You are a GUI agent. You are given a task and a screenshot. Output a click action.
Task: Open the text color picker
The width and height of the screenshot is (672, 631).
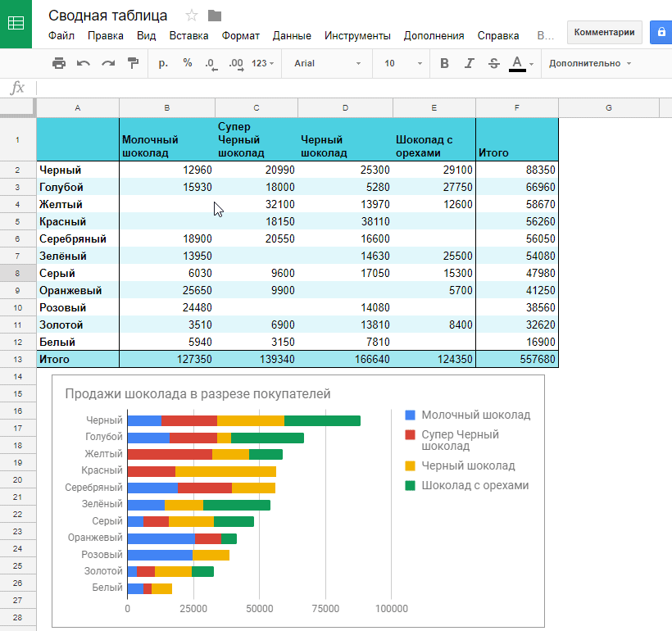pos(517,63)
